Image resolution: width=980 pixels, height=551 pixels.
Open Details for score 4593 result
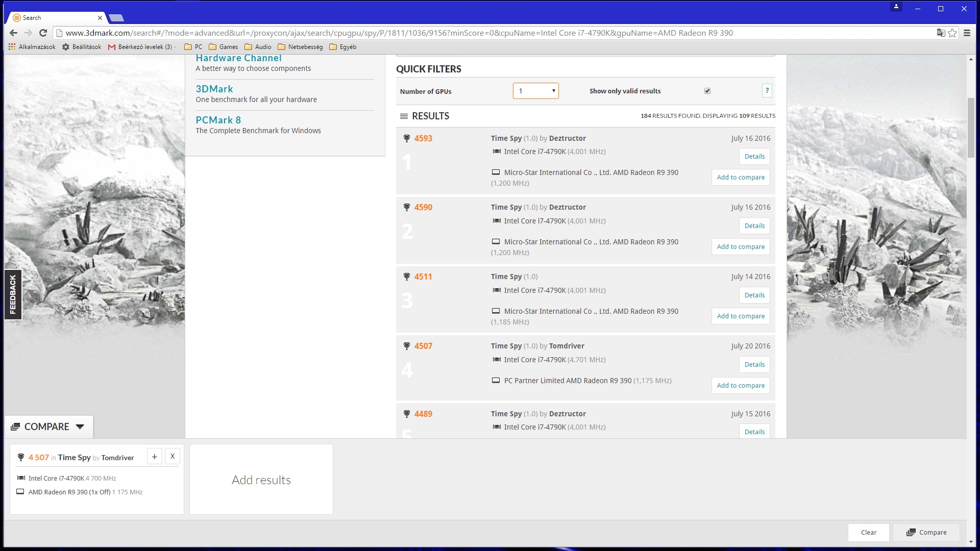[x=754, y=157]
